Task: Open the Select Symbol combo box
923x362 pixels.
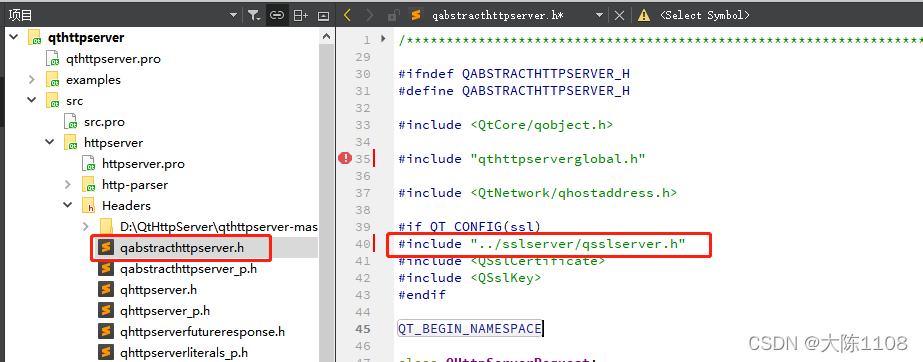Action: tap(705, 15)
